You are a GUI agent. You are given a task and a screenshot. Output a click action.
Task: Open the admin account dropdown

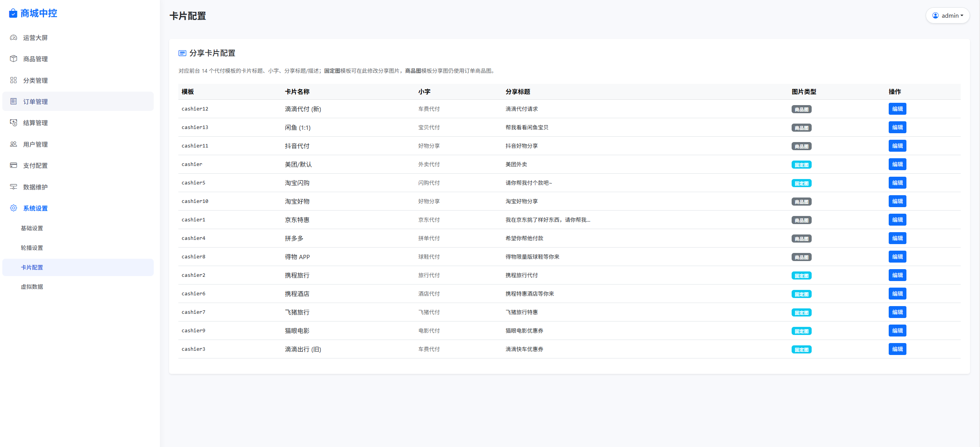click(948, 15)
